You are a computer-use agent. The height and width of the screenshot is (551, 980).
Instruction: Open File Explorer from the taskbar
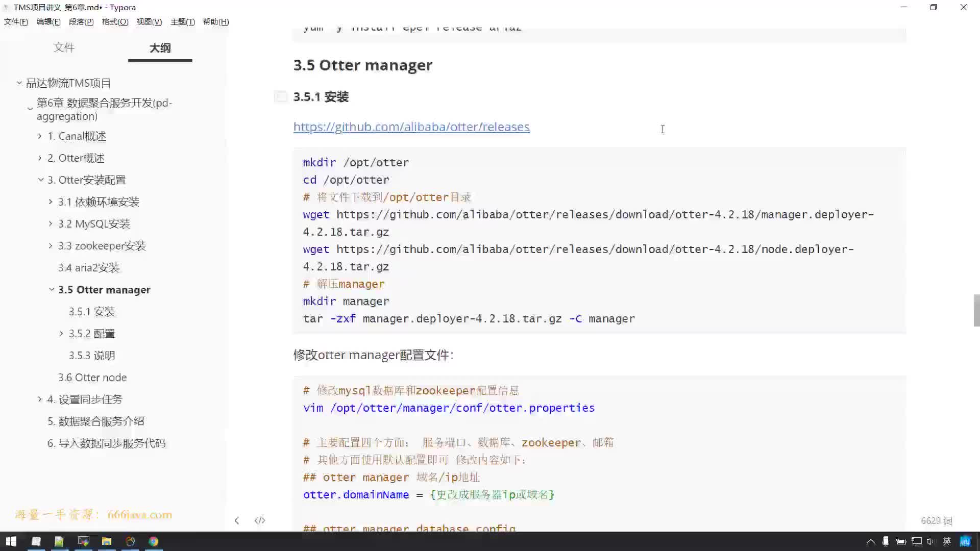(106, 541)
